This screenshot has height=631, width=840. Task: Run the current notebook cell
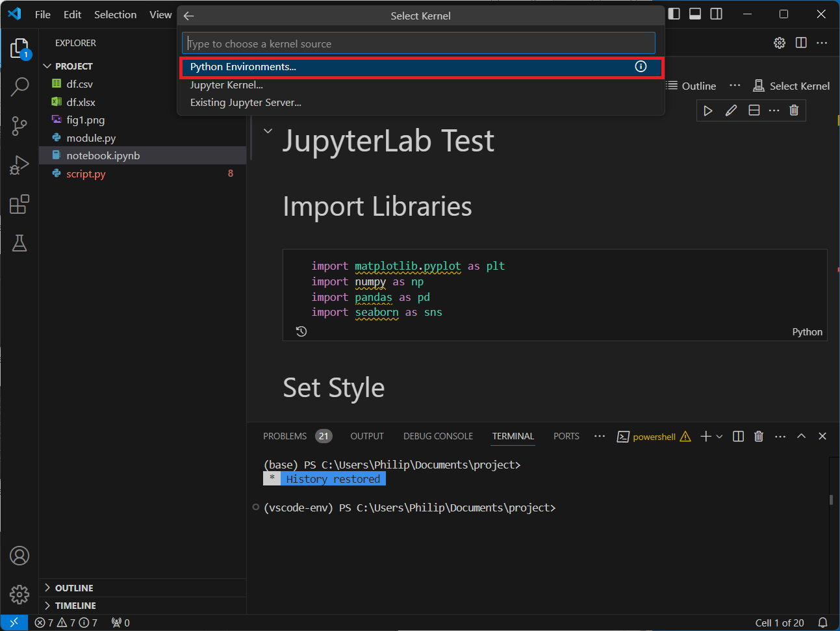click(x=708, y=110)
